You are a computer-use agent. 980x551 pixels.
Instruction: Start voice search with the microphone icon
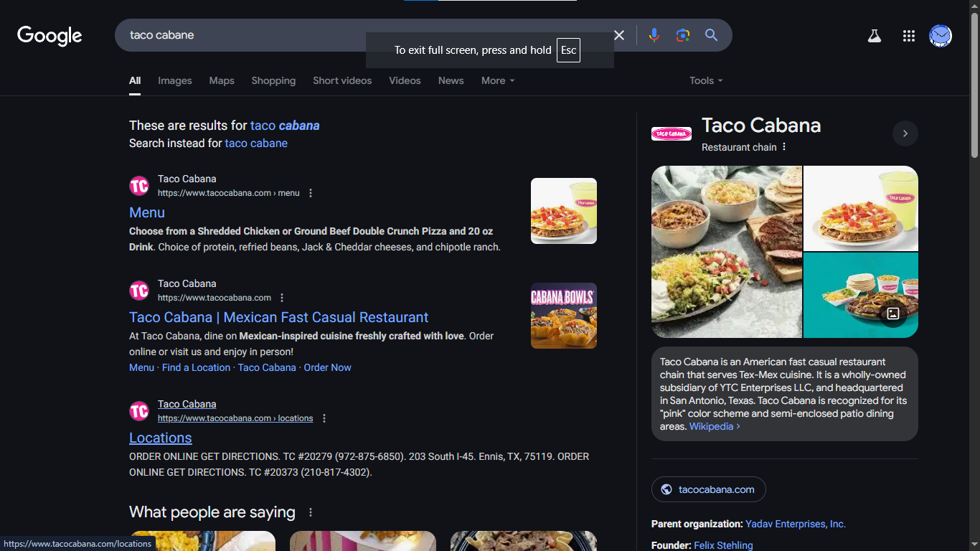[654, 35]
